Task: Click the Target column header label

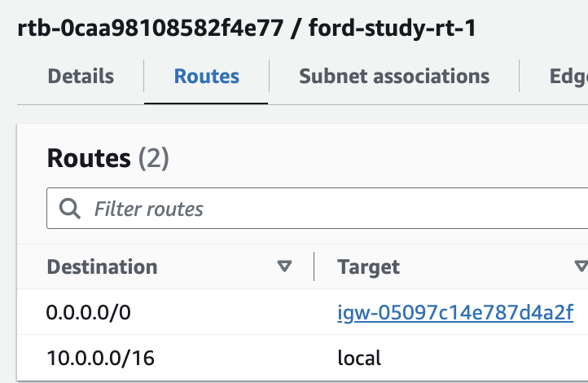Action: click(368, 267)
